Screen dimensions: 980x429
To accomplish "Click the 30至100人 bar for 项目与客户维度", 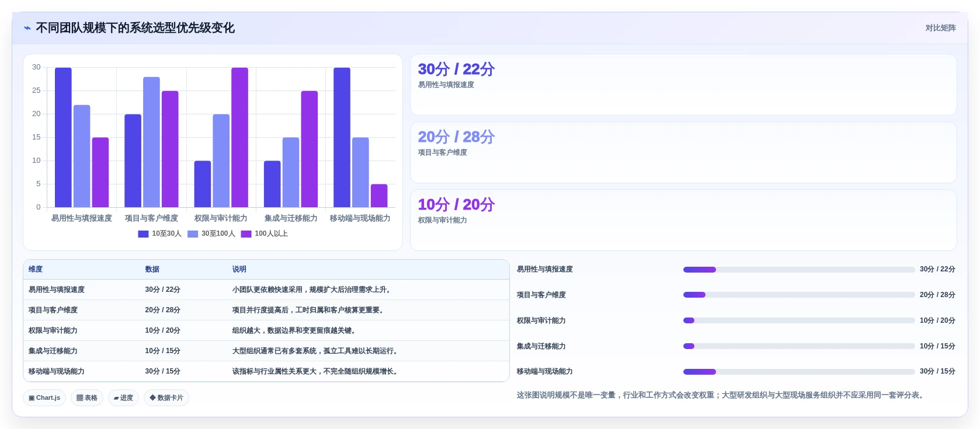I will tap(151, 142).
